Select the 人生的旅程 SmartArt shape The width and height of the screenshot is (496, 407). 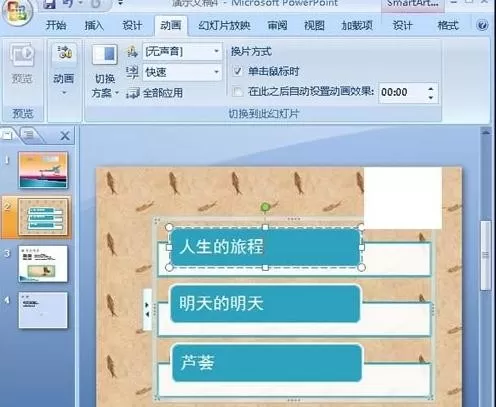click(265, 247)
